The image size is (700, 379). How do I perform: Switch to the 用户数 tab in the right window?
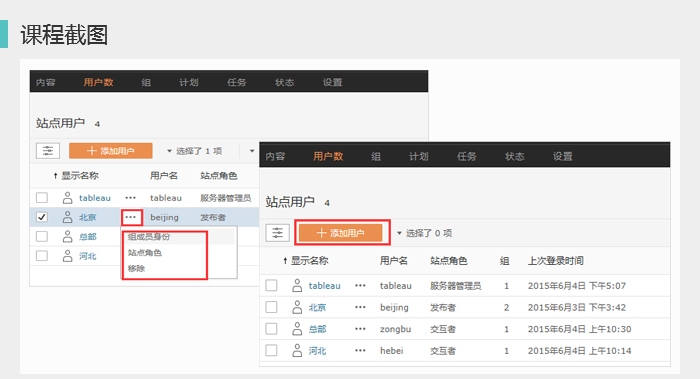[328, 156]
